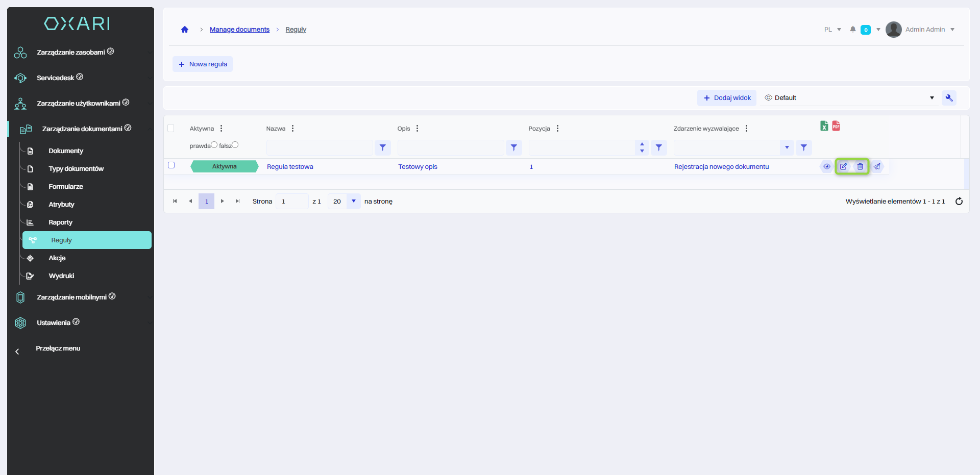Click the eye preview icon in rule row

click(826, 166)
